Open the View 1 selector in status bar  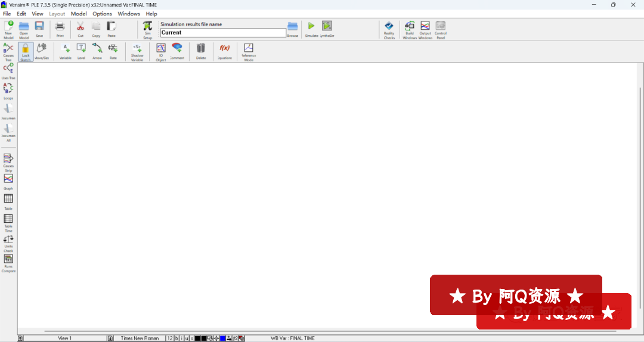64,338
